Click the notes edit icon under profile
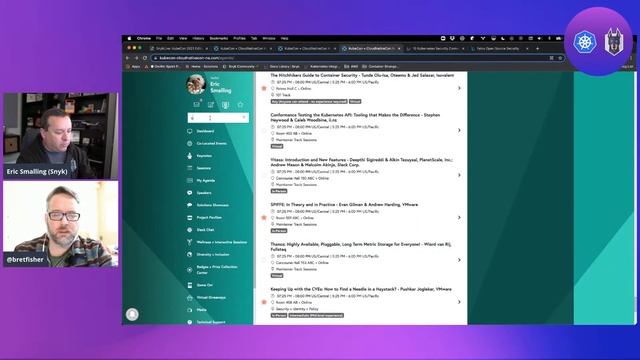This screenshot has height=360, width=640. coord(211,104)
